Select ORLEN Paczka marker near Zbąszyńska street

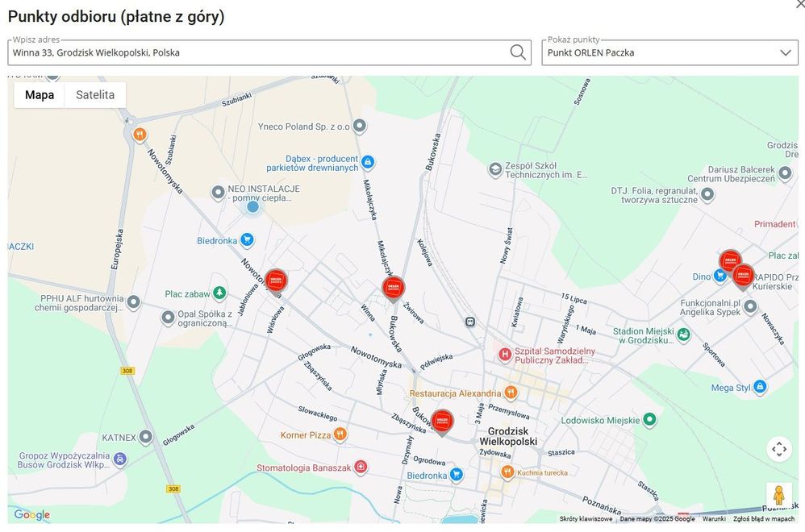[442, 422]
